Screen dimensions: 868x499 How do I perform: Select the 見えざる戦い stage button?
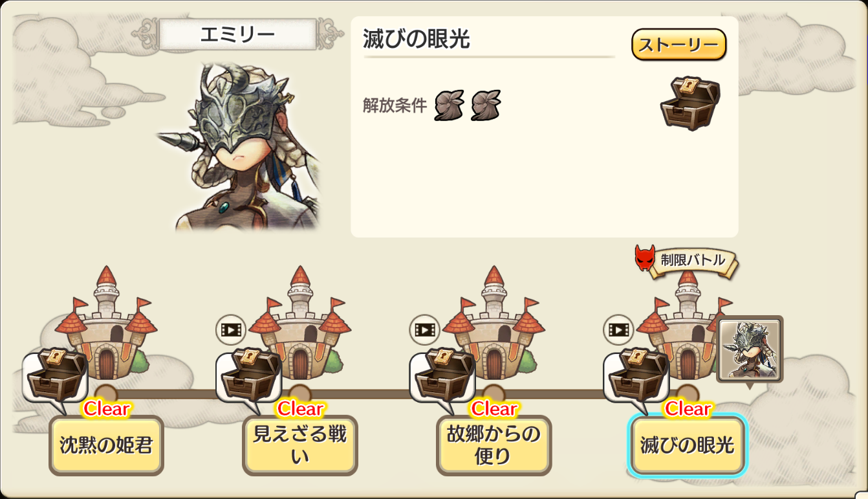pyautogui.click(x=300, y=445)
